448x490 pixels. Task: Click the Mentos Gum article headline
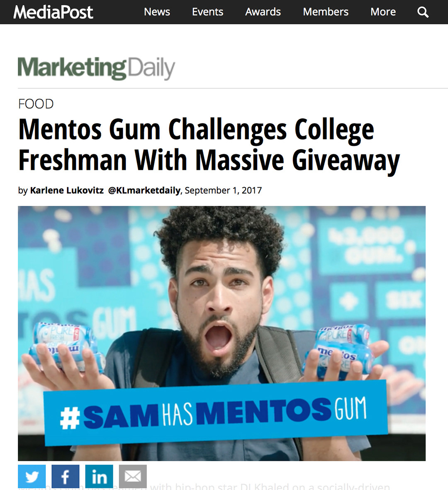point(209,145)
